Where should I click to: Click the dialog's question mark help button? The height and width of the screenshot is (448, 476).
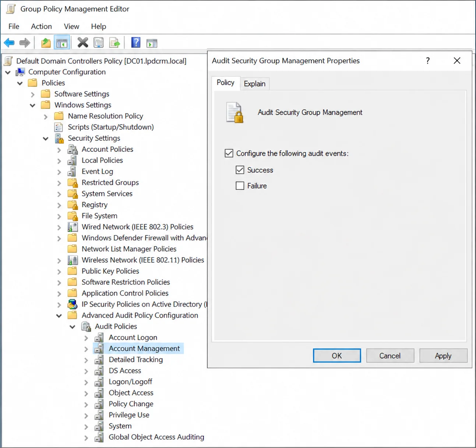tap(428, 61)
